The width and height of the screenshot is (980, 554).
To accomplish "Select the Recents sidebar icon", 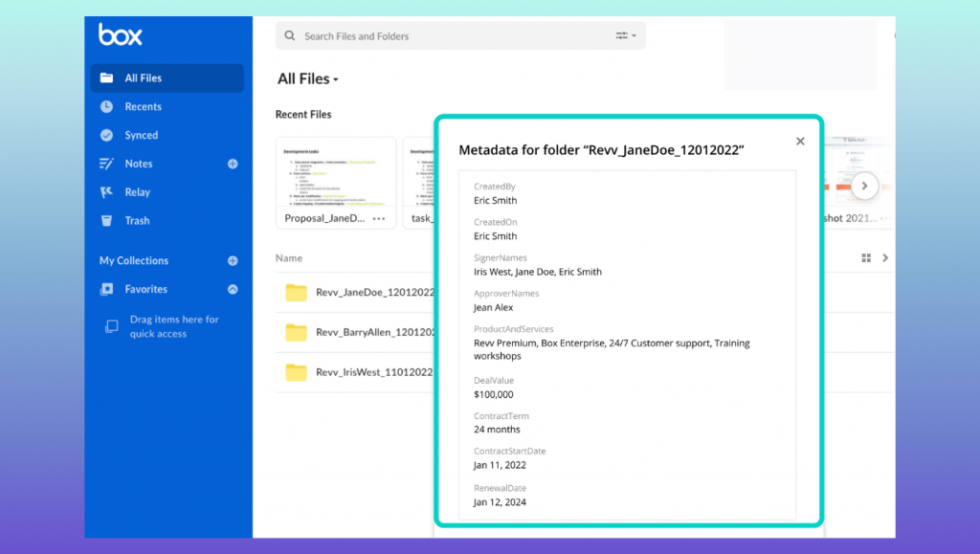I will coord(107,106).
